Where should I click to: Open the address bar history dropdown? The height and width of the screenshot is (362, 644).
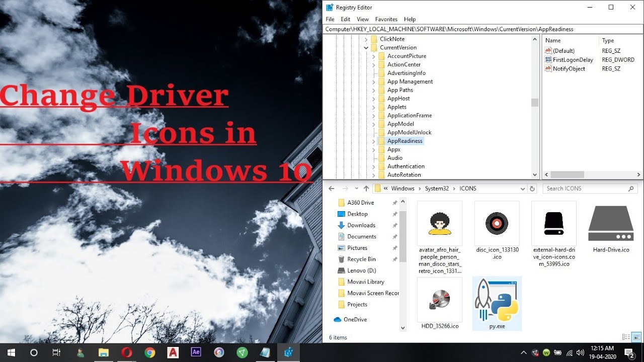point(523,189)
